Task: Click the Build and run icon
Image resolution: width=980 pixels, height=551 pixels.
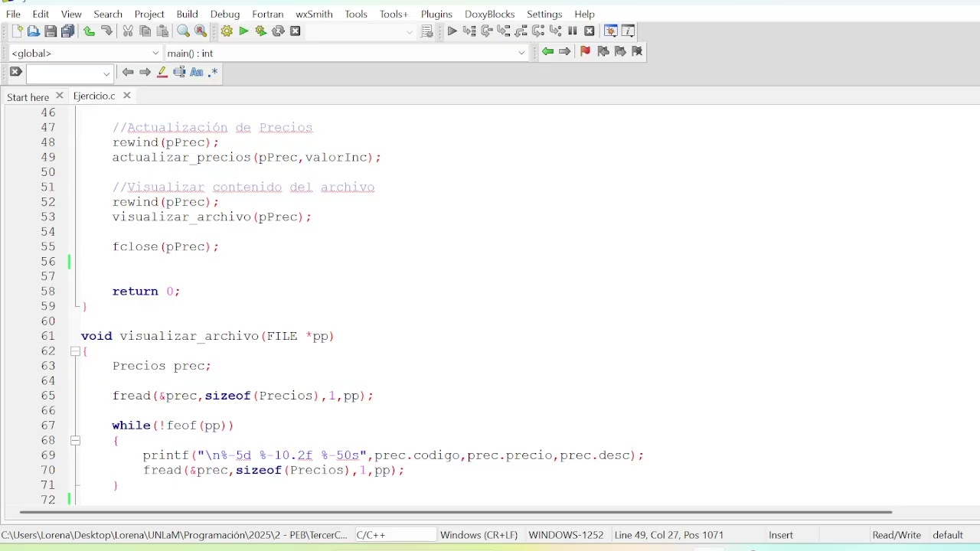Action: coord(261,31)
